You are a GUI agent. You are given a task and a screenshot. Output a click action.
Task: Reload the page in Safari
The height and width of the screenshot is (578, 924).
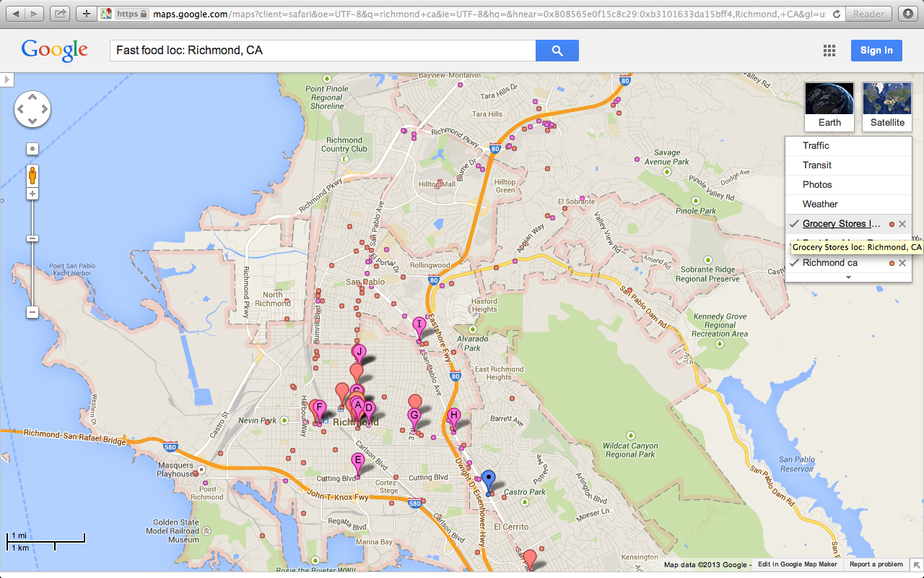(x=837, y=14)
